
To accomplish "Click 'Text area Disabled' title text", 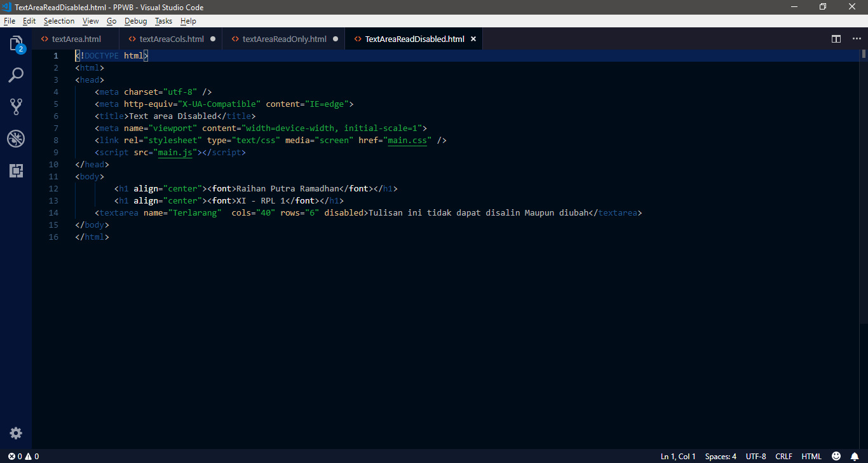I will [173, 116].
